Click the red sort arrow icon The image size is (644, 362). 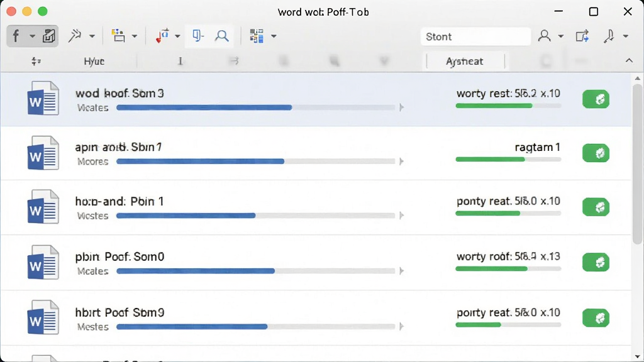[x=162, y=36]
